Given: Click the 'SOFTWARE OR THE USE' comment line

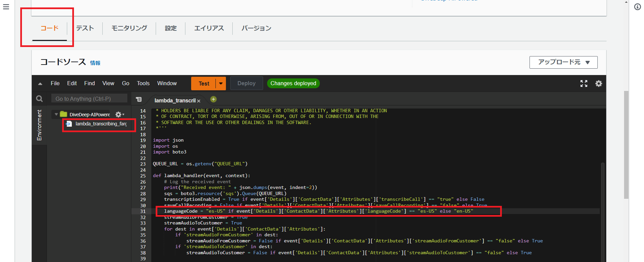Looking at the screenshot, I should (x=233, y=123).
